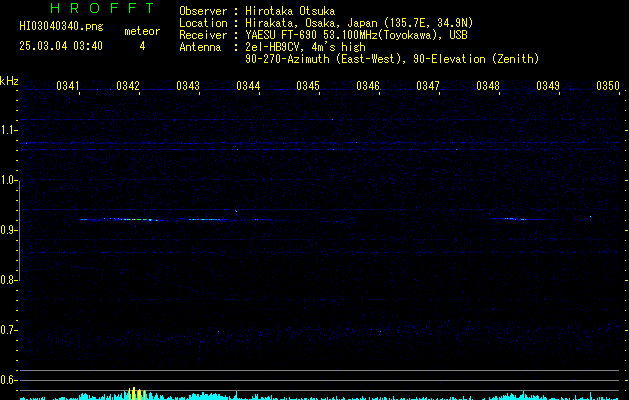Image resolution: width=629 pixels, height=400 pixels.
Task: Click the meteor count 4
Action: (x=142, y=46)
